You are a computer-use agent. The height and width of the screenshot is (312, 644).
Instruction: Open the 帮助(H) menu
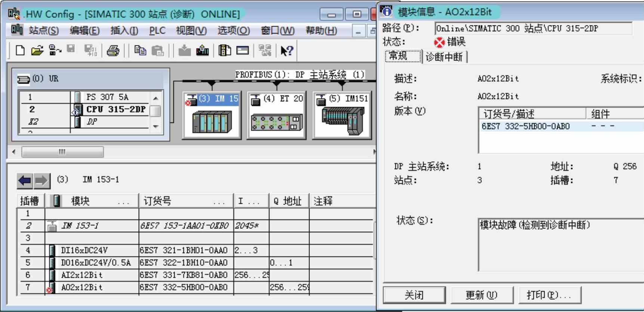click(x=321, y=31)
